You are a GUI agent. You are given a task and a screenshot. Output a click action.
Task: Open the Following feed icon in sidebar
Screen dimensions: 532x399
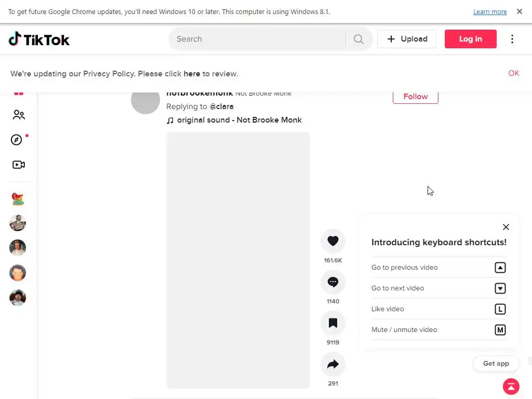pos(19,115)
